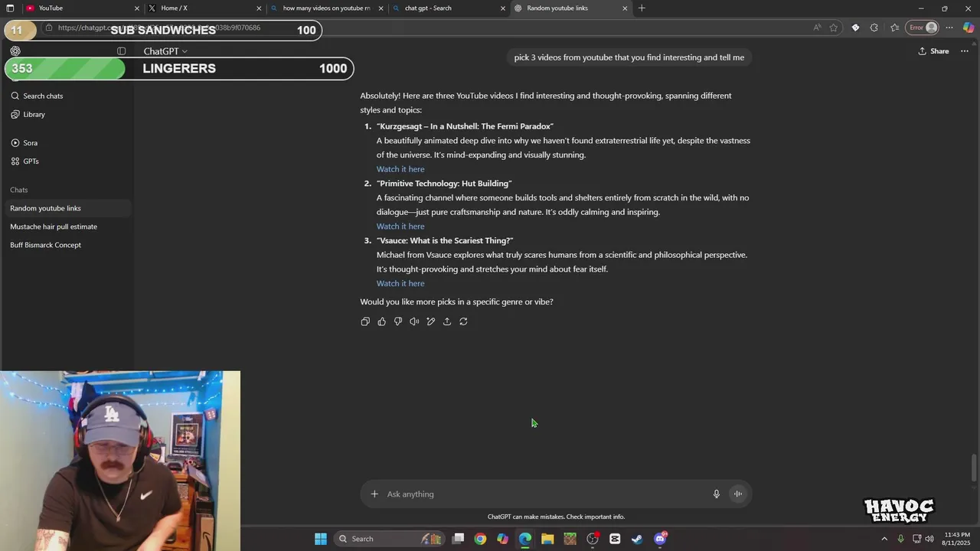
Task: Open the Mustache hair pull estimate chat
Action: (x=67, y=227)
